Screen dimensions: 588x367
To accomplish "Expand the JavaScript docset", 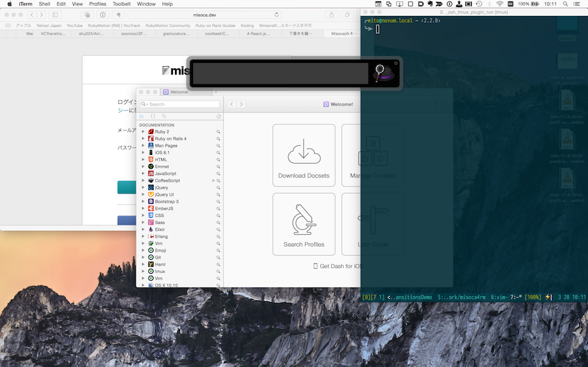I will (x=143, y=173).
